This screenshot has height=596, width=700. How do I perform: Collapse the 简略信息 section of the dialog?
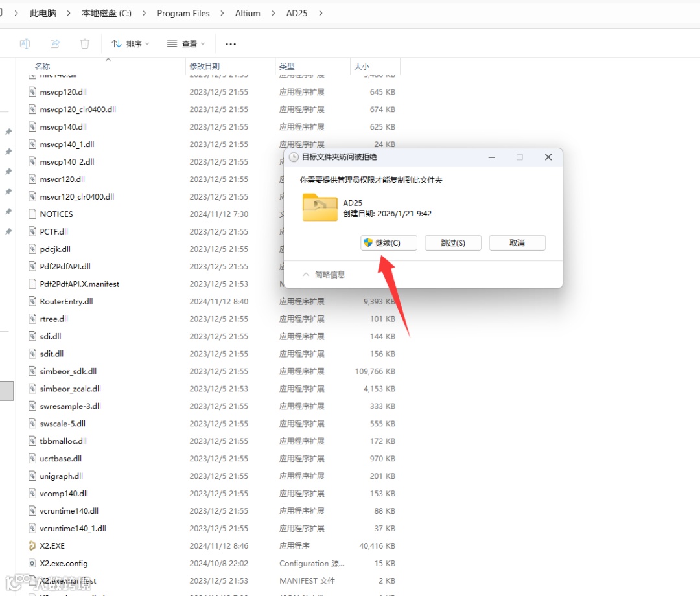[324, 275]
